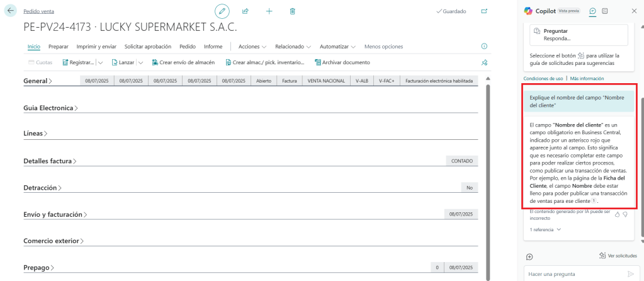
Task: Click the trash delete icon
Action: [292, 11]
